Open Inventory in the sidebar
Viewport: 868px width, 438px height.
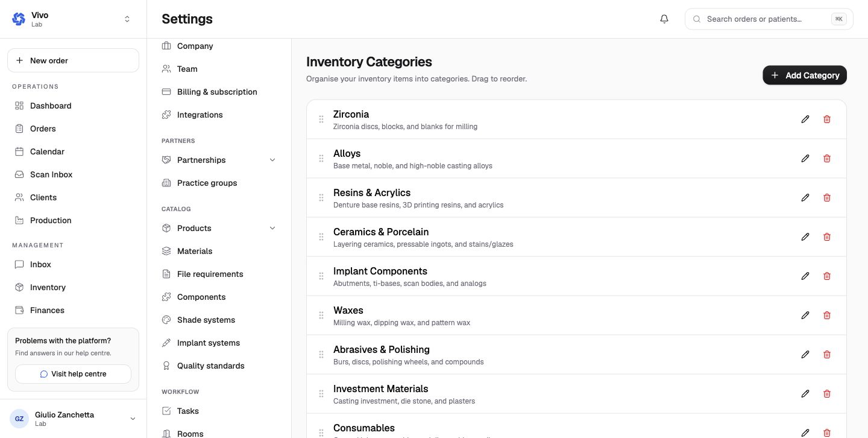(x=73, y=287)
